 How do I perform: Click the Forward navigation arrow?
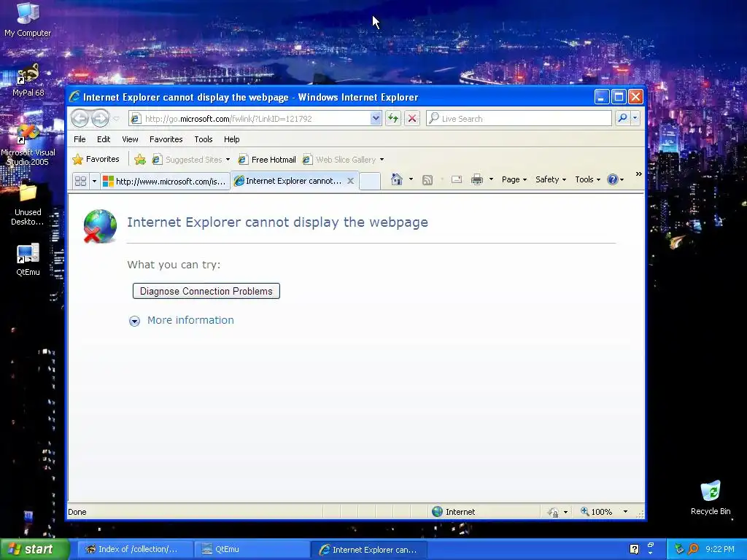pos(99,118)
